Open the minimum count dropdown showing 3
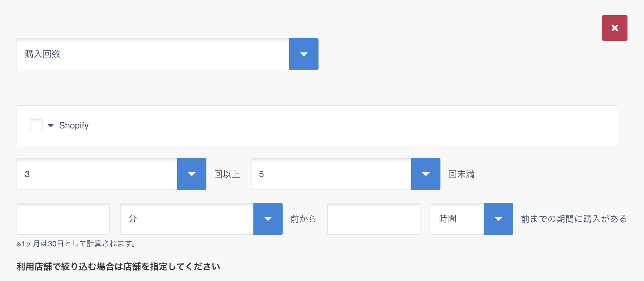Image resolution: width=644 pixels, height=281 pixels. click(x=97, y=174)
